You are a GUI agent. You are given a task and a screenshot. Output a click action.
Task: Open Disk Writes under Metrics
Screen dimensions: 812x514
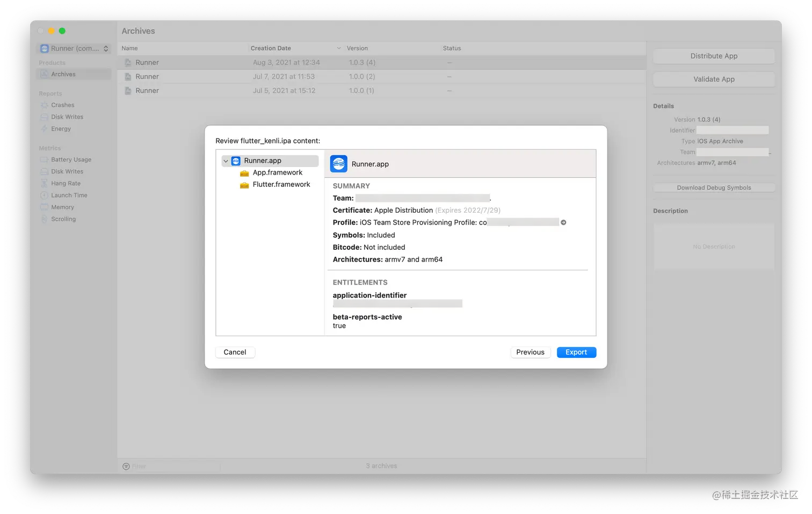click(74, 171)
